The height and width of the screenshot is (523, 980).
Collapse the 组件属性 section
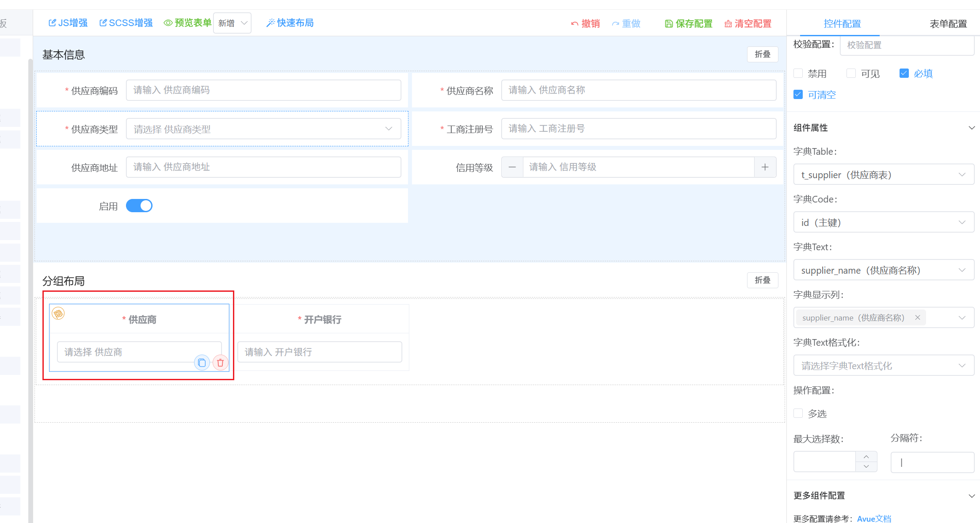[971, 128]
